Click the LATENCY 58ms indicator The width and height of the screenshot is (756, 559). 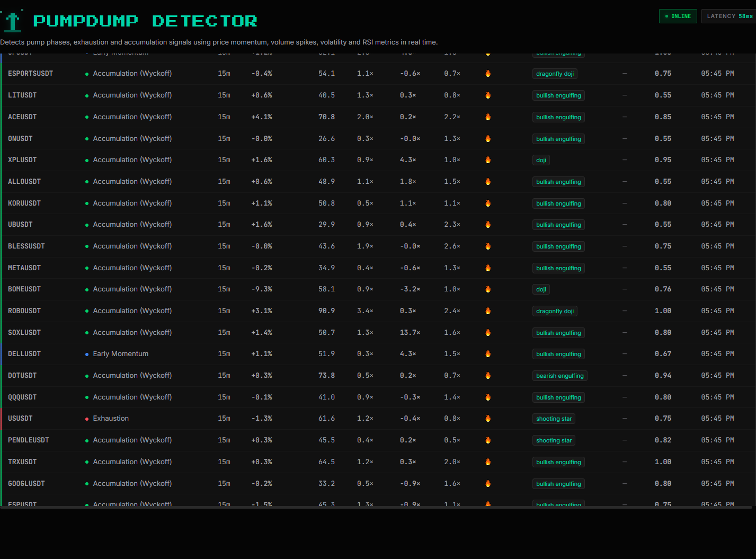[730, 16]
